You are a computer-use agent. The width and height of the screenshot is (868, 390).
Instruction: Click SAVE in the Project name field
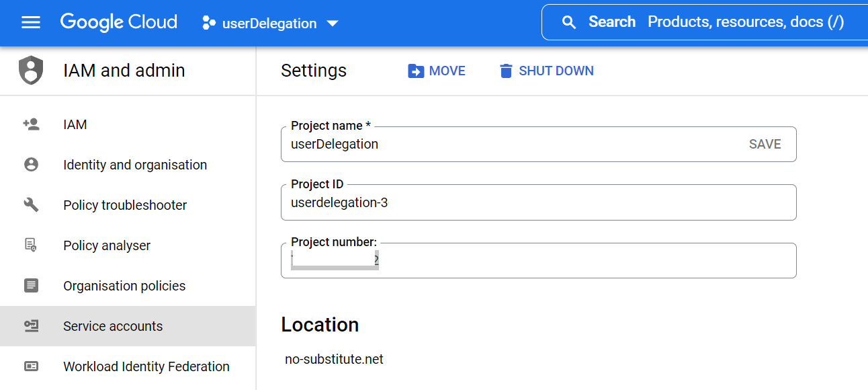pyautogui.click(x=765, y=144)
